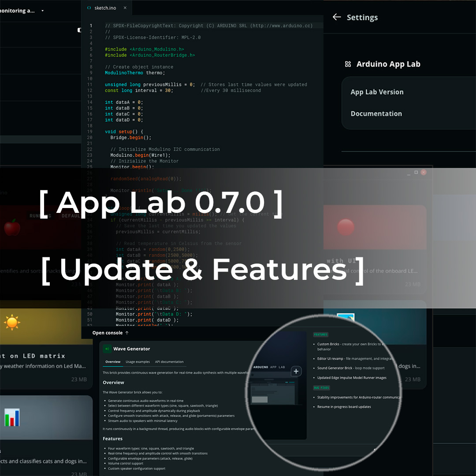Click line number 19 in editor gutter

[x=89, y=132]
